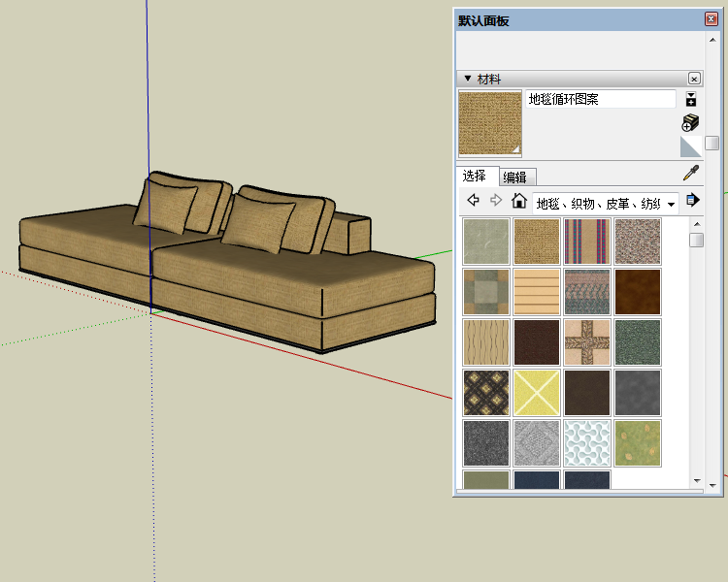Screen dimensions: 728x582
Task: Collapse the 材料 panel triangle
Action: point(467,79)
